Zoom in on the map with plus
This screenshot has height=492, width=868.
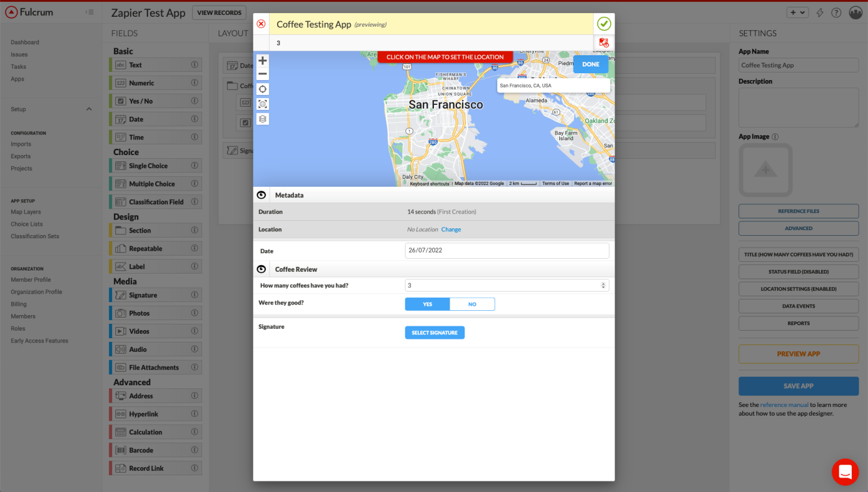(263, 61)
